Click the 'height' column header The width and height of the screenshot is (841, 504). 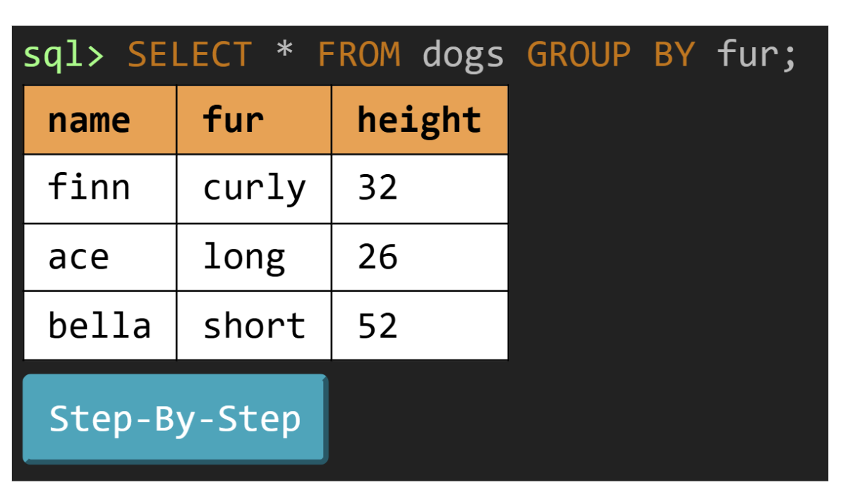point(419,120)
